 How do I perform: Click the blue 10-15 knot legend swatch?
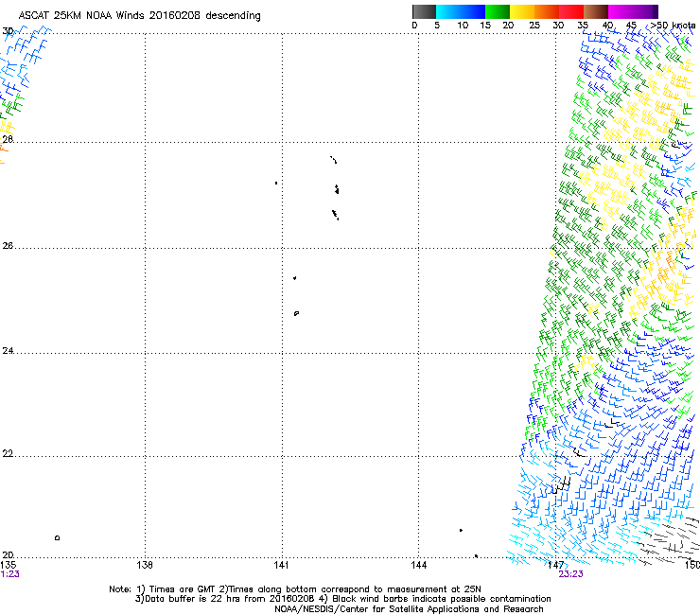473,11
